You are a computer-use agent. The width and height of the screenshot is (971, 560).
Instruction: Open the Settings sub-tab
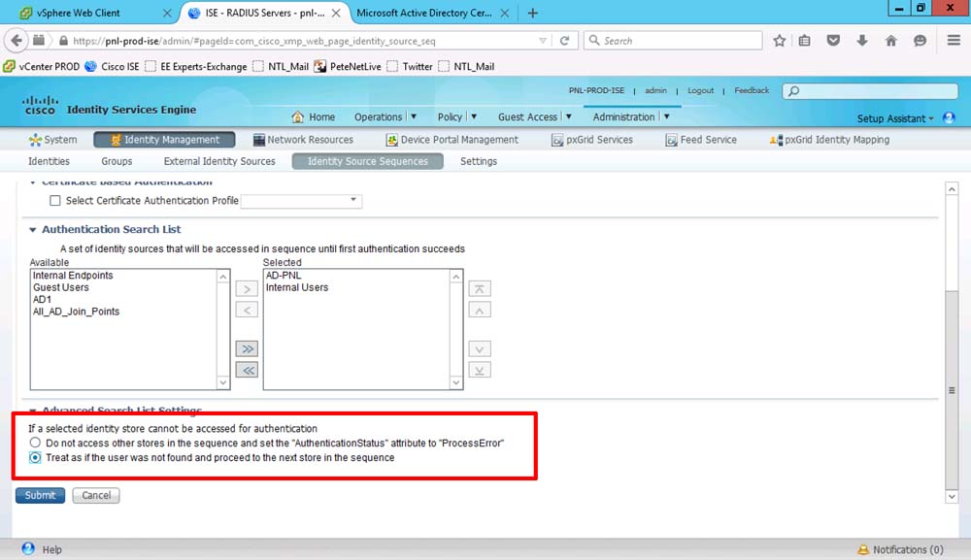[479, 161]
